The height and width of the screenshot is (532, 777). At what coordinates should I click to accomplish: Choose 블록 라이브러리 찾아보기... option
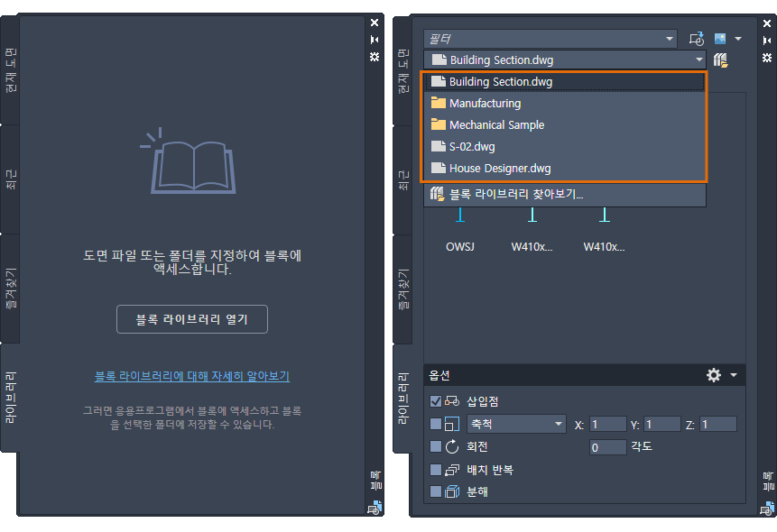(x=565, y=194)
